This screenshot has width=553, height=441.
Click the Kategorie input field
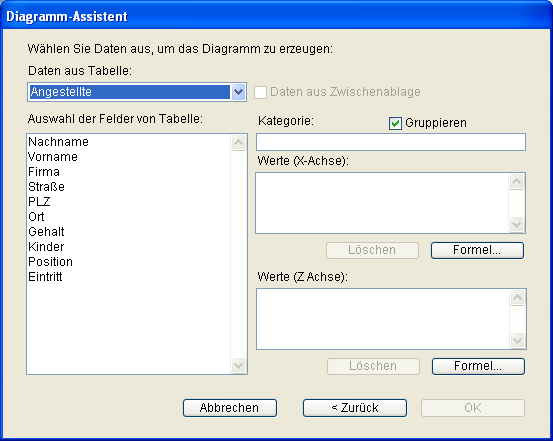pyautogui.click(x=391, y=142)
